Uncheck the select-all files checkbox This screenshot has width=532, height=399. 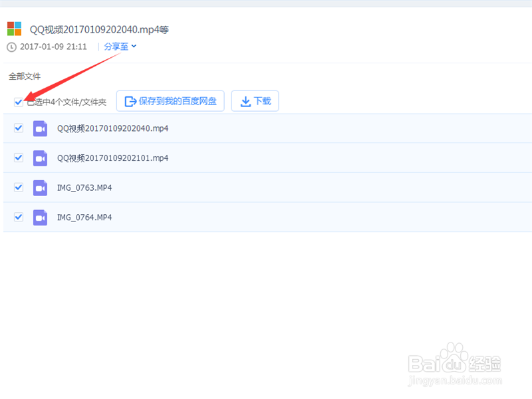point(19,102)
